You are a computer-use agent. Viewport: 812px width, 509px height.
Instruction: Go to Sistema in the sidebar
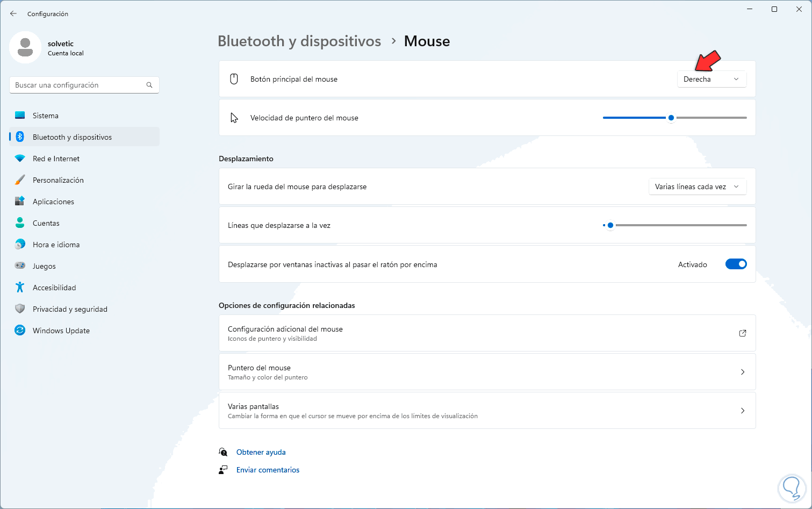pyautogui.click(x=46, y=116)
